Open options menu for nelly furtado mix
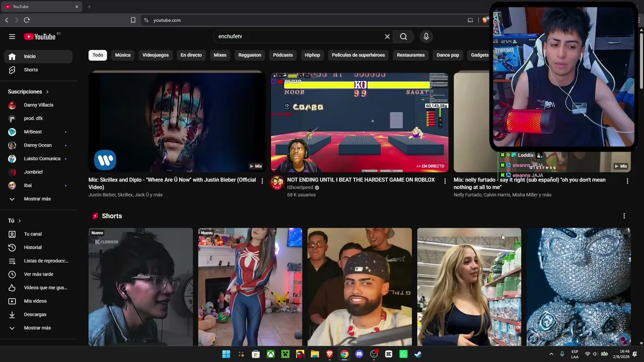Viewport: 644px width, 362px height. pos(627,181)
